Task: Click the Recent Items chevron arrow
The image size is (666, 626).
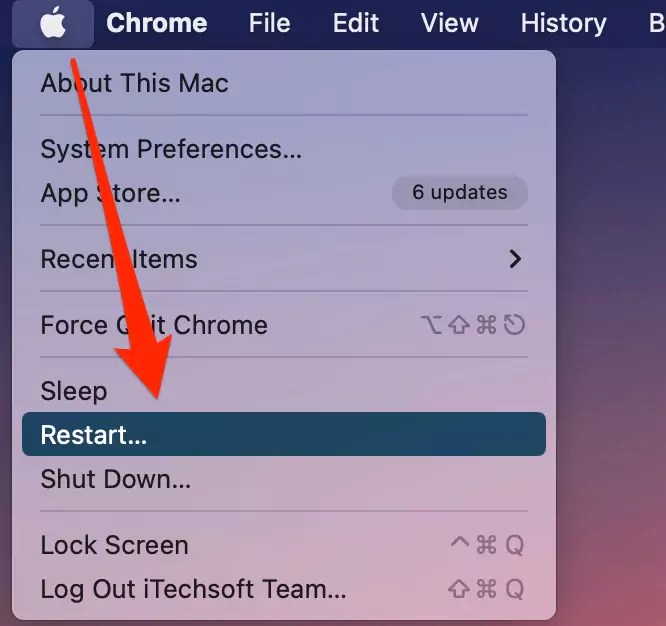Action: point(515,259)
